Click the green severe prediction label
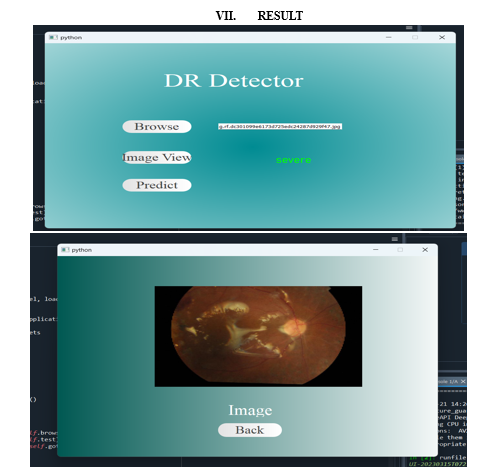 click(x=293, y=160)
